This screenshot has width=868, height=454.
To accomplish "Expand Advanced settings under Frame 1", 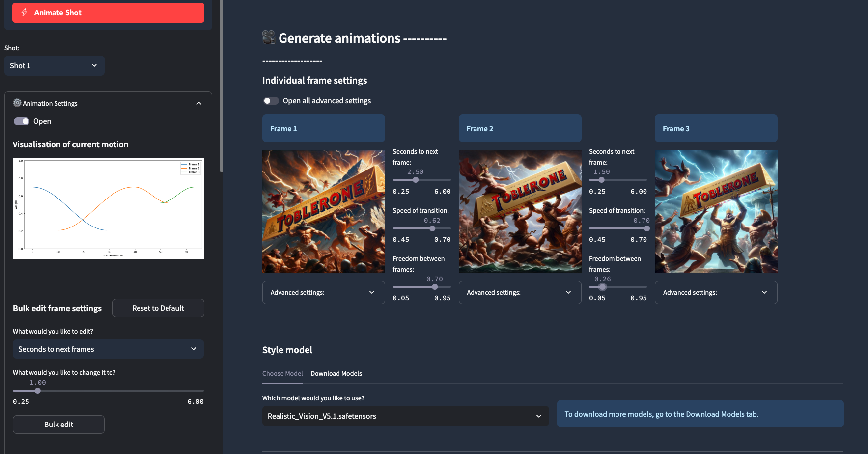I will [x=323, y=292].
